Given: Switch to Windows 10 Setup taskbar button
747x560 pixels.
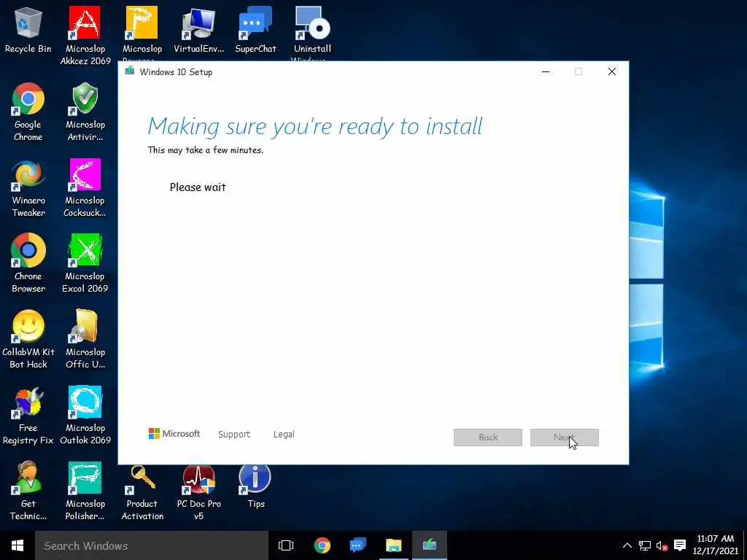Looking at the screenshot, I should pos(429,545).
